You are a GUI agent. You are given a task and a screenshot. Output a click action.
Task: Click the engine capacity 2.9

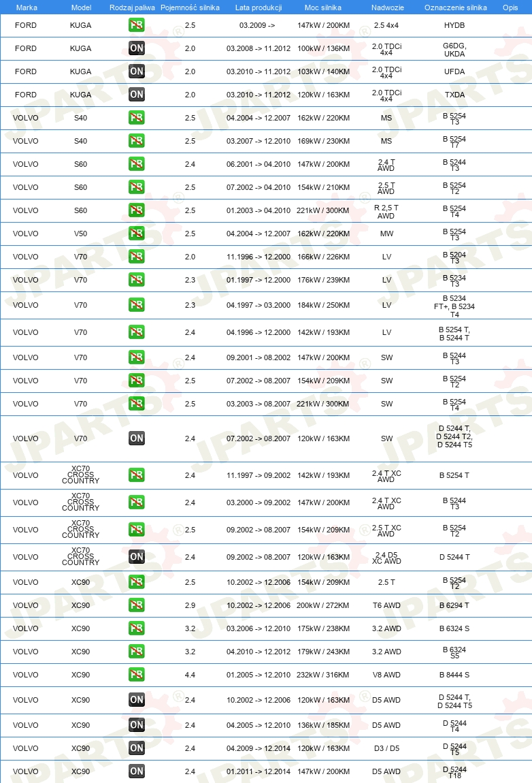(x=190, y=605)
